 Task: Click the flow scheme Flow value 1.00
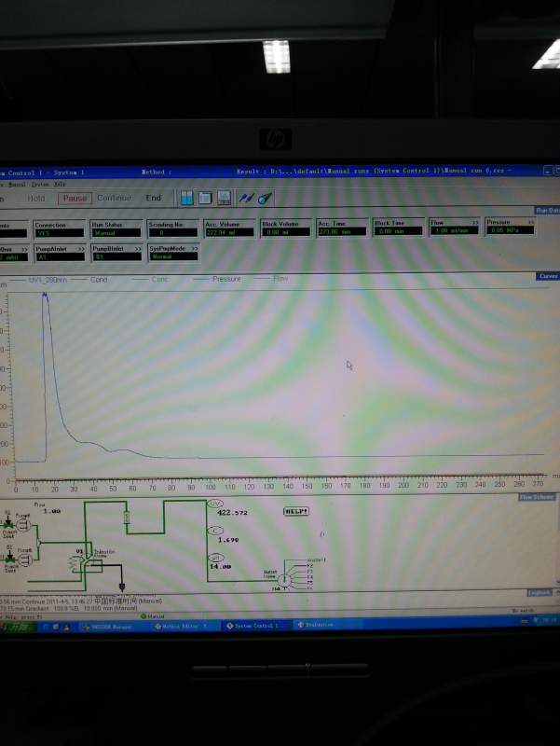pyautogui.click(x=52, y=511)
